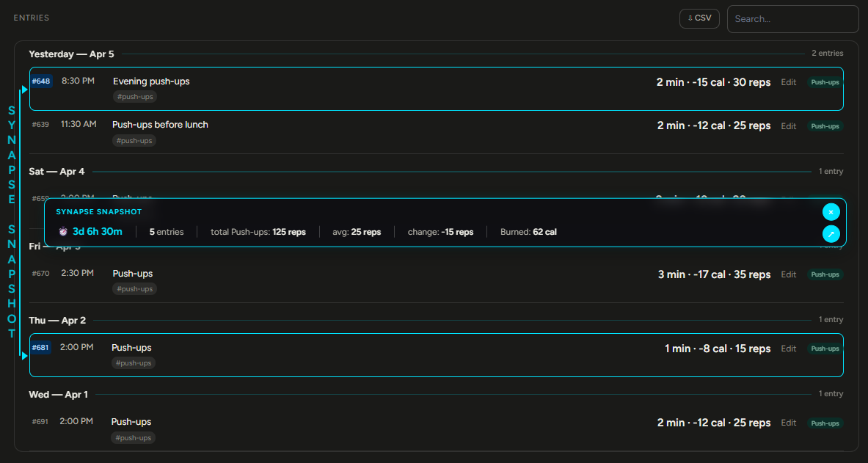The width and height of the screenshot is (868, 463).
Task: Click the #681 entry ID badge
Action: point(40,348)
